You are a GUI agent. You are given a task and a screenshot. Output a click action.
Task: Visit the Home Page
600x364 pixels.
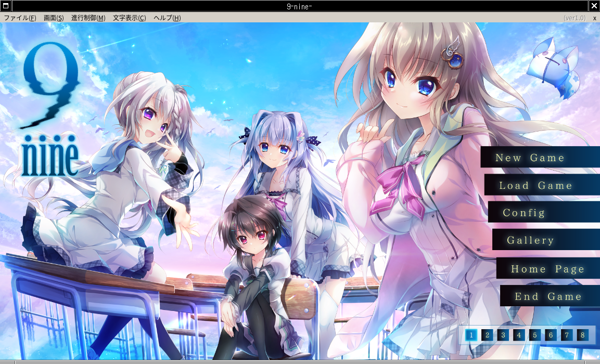tap(548, 268)
